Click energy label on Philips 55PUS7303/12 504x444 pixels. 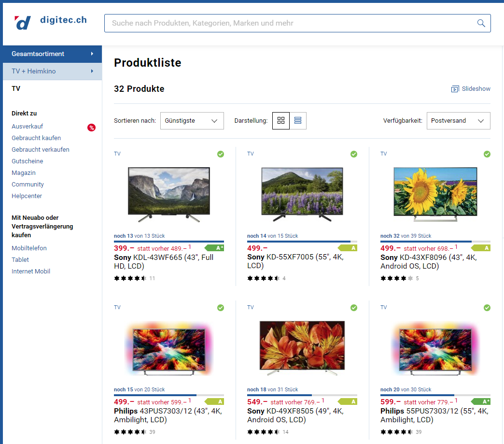click(x=481, y=401)
